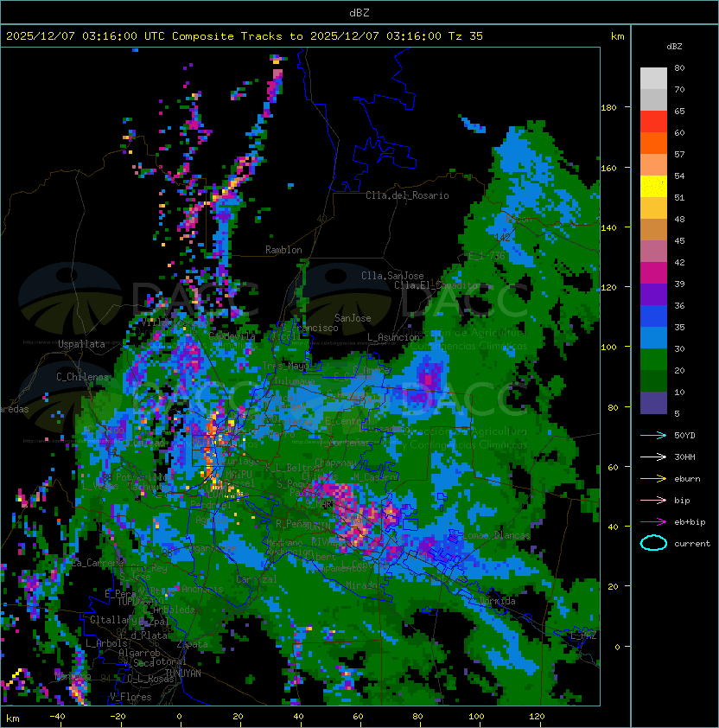Select the purple 36–39 dBZ color swatch
This screenshot has width=719, height=728.
pyautogui.click(x=653, y=295)
